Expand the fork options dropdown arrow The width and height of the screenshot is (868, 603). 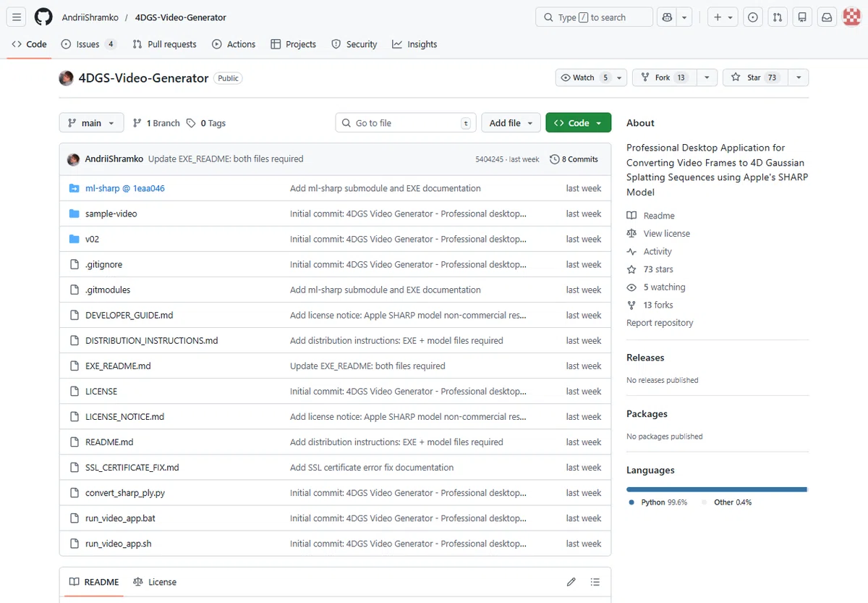click(707, 77)
